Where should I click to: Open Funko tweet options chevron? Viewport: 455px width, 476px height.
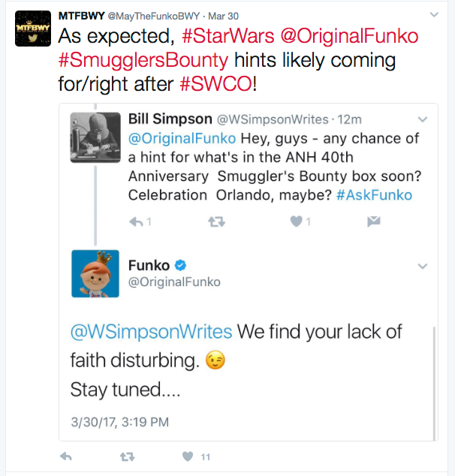[422, 266]
